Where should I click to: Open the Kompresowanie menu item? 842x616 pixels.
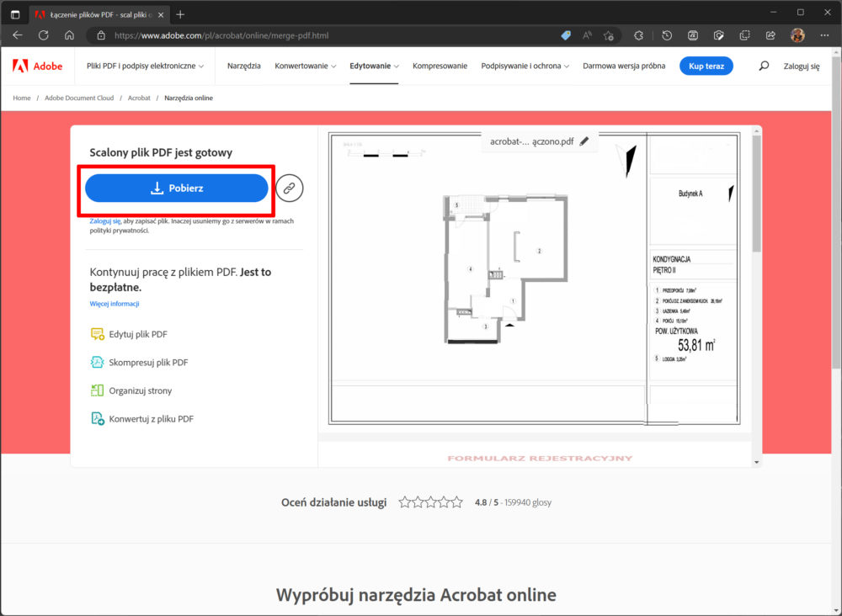pyautogui.click(x=440, y=66)
